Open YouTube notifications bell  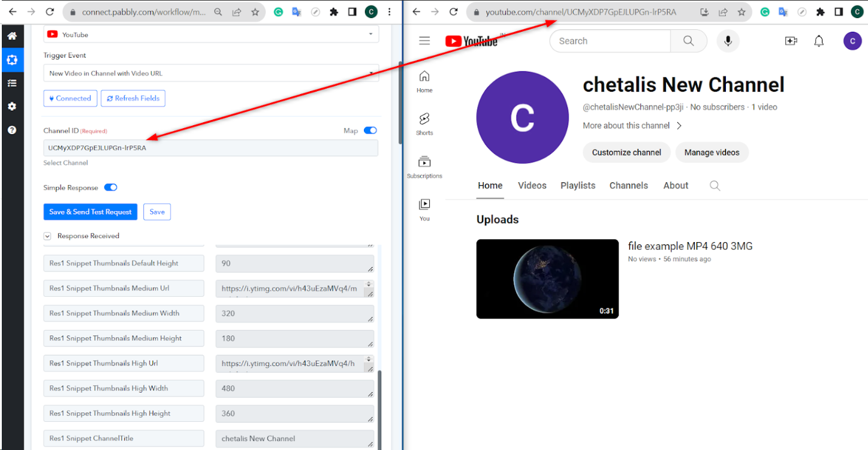(x=819, y=41)
